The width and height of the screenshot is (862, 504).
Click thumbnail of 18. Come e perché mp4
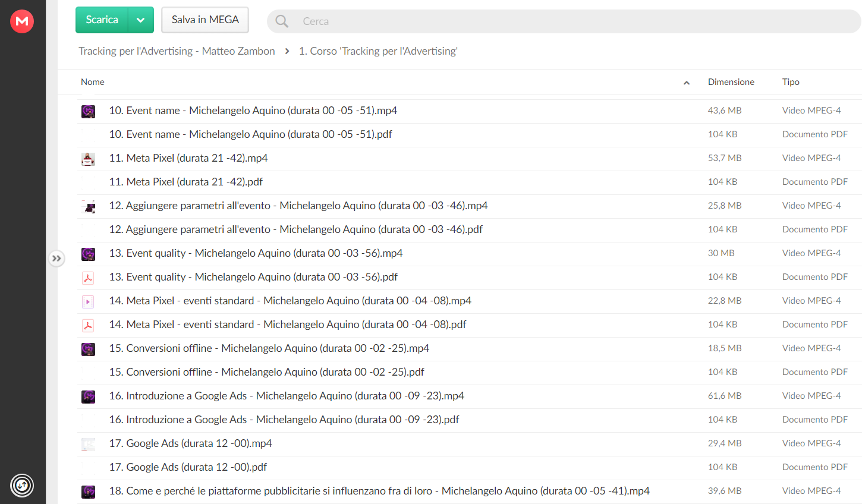point(88,492)
